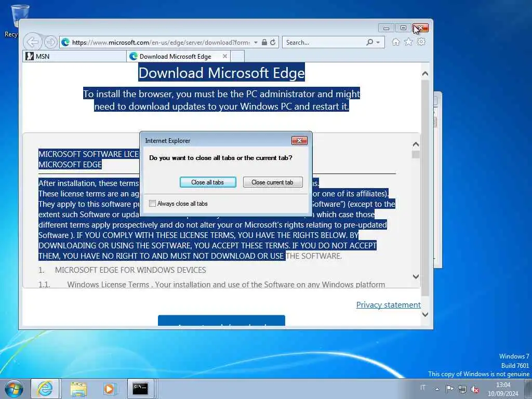Click the search magnifier icon
This screenshot has height=399, width=532.
(369, 43)
